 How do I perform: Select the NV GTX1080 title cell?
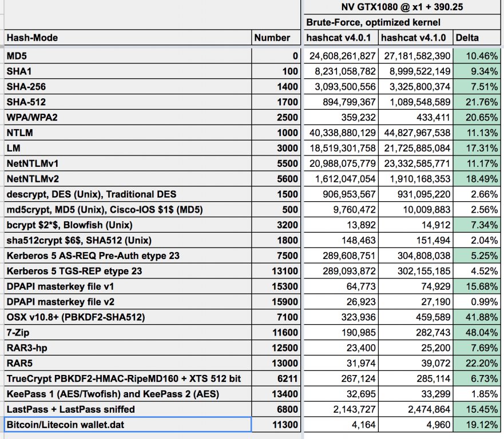pos(402,7)
